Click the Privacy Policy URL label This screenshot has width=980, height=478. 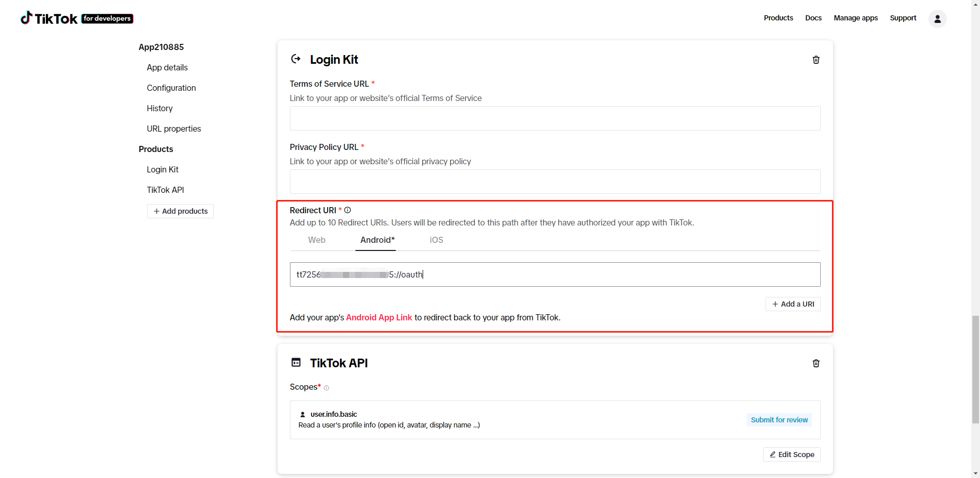tap(324, 147)
